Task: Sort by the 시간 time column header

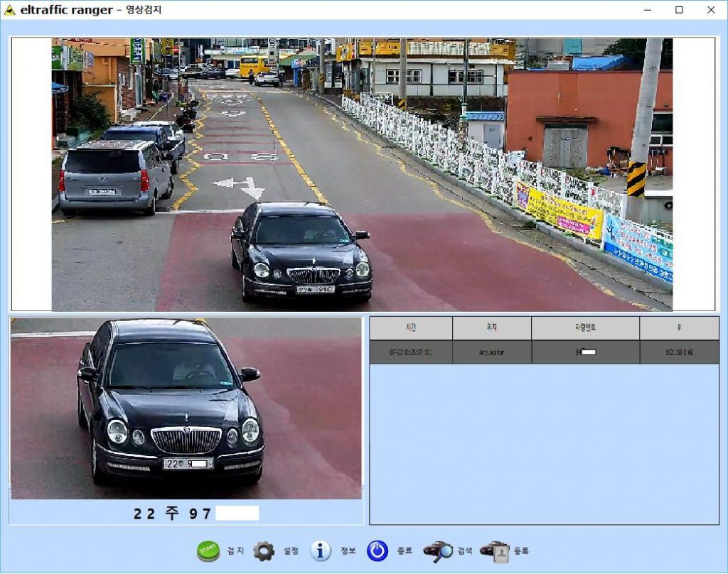Action: tap(411, 328)
